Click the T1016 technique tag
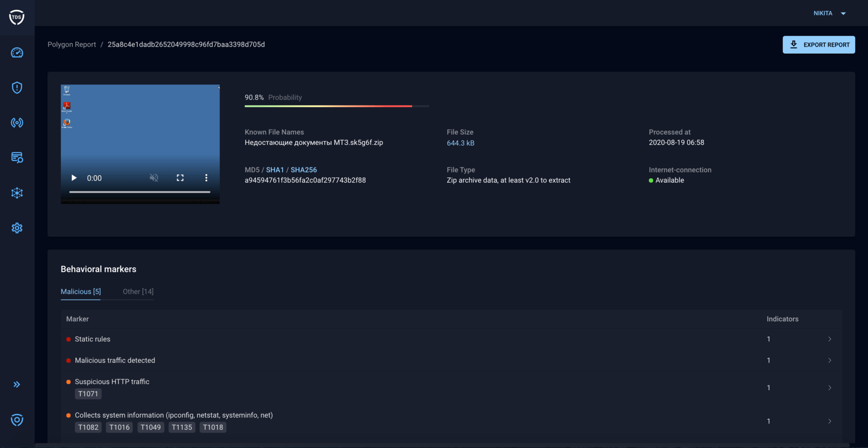 (119, 427)
